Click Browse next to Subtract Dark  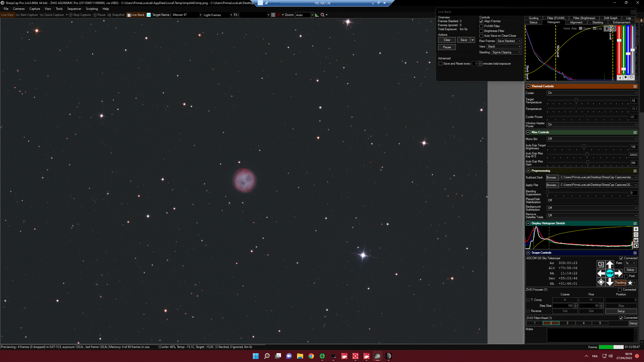tap(552, 177)
